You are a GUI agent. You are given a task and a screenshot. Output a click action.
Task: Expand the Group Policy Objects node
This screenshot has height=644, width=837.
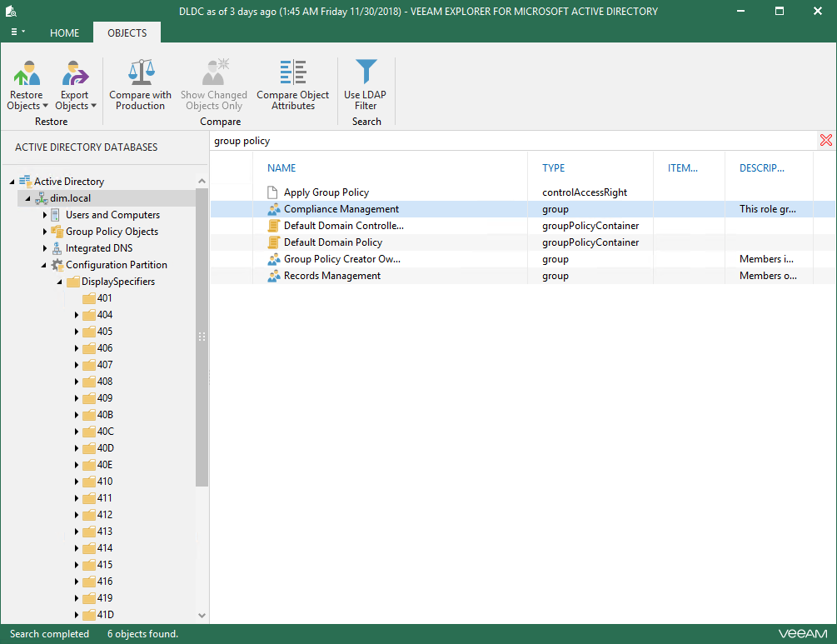tap(45, 232)
